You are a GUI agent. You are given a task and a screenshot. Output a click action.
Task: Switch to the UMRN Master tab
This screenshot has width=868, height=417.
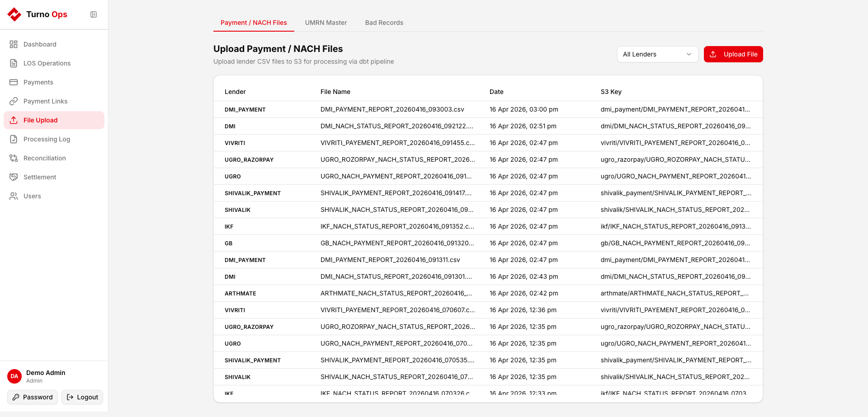tap(325, 23)
